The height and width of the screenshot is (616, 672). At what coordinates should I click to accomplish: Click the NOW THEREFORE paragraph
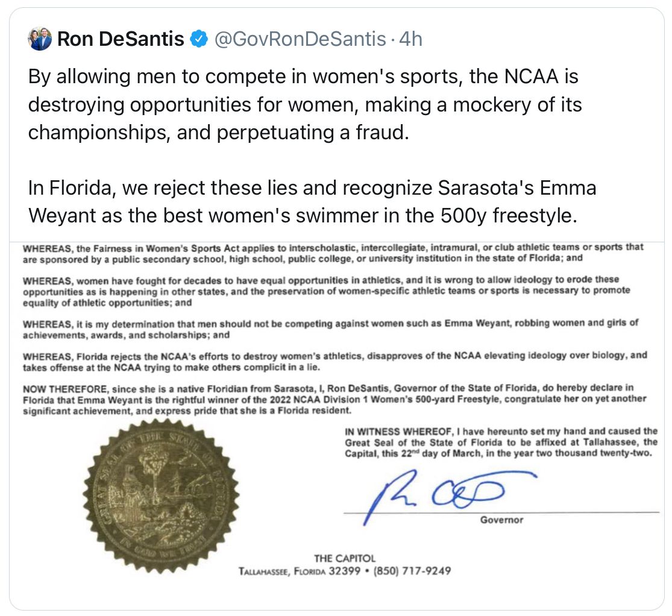click(334, 400)
